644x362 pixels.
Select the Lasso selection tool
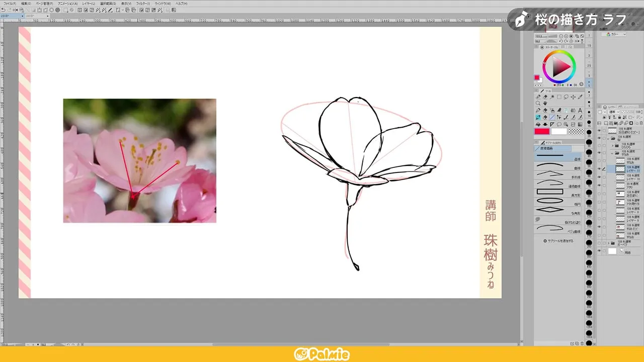(566, 97)
